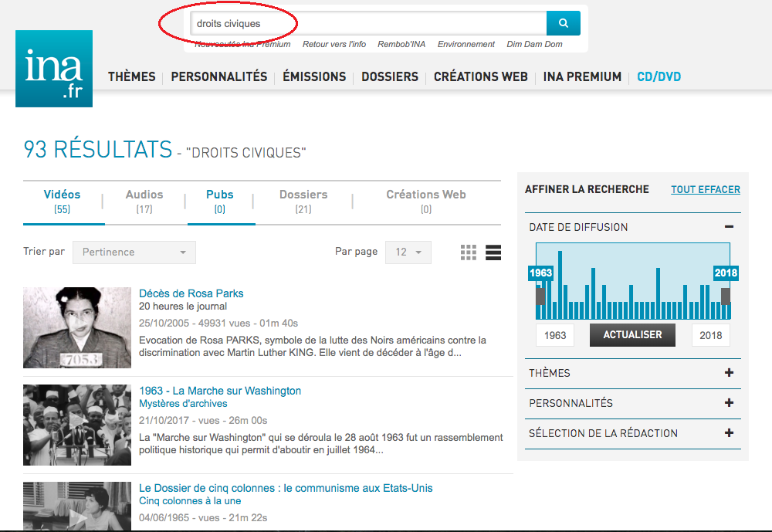772x532 pixels.
Task: Expand the Thèmes filter section
Action: point(730,373)
